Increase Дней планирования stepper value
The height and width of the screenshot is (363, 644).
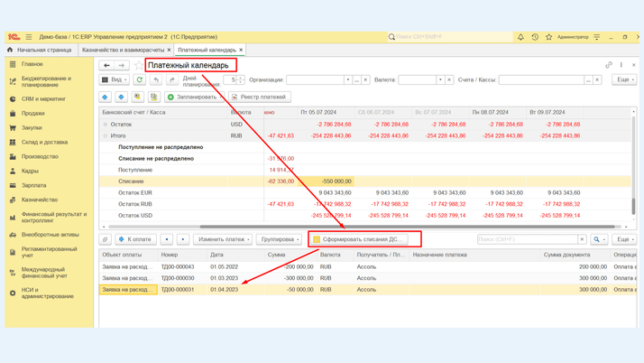241,77
